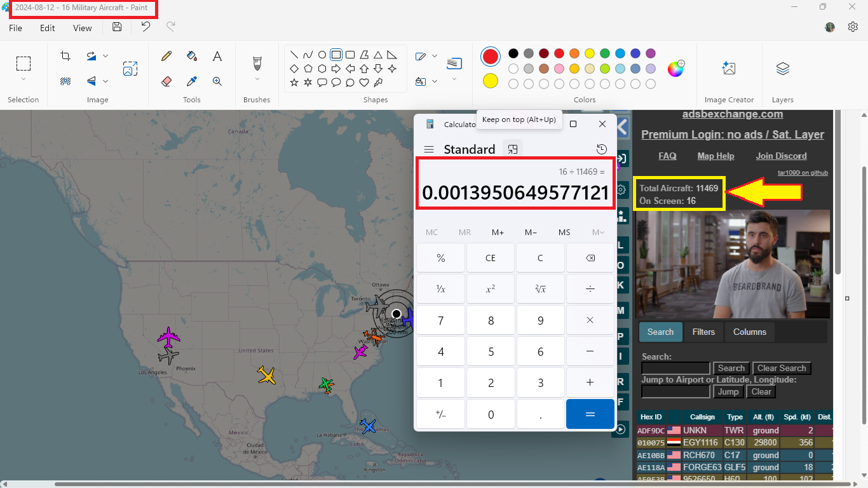Click Calculator square root key
This screenshot has width=868, height=488.
tap(541, 289)
